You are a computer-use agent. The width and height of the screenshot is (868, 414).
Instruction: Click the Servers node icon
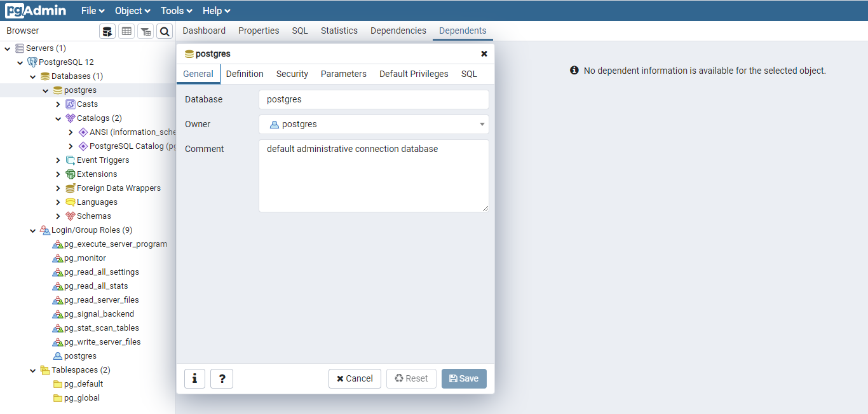20,48
